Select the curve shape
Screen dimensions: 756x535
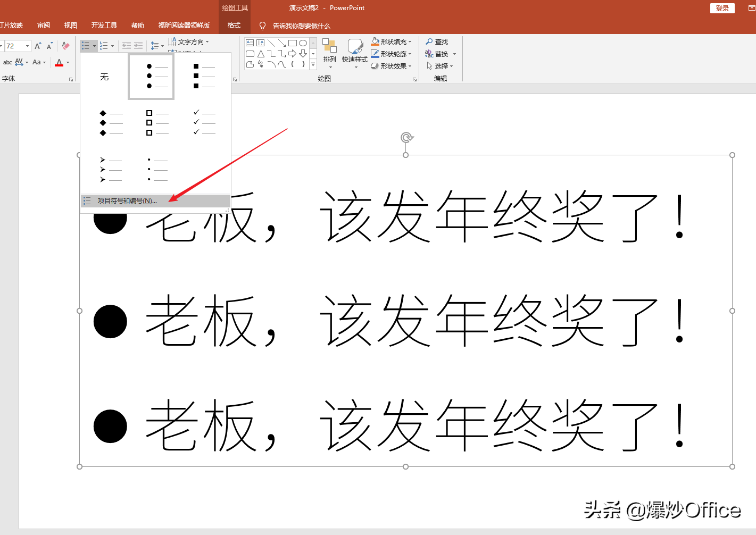tap(281, 64)
